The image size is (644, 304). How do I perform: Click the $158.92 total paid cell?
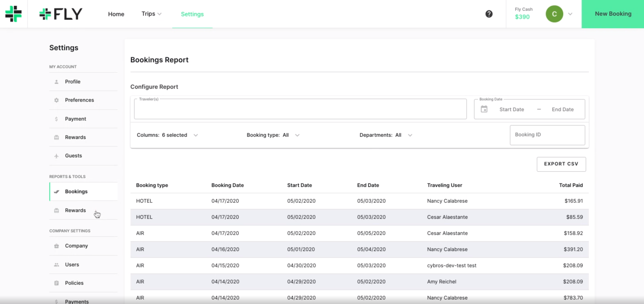click(573, 233)
